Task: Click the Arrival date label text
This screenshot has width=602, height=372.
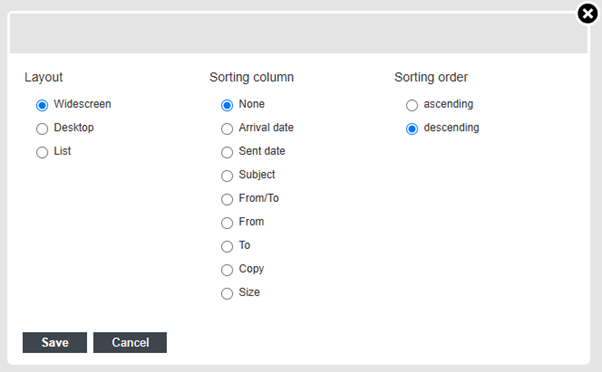Action: tap(266, 127)
